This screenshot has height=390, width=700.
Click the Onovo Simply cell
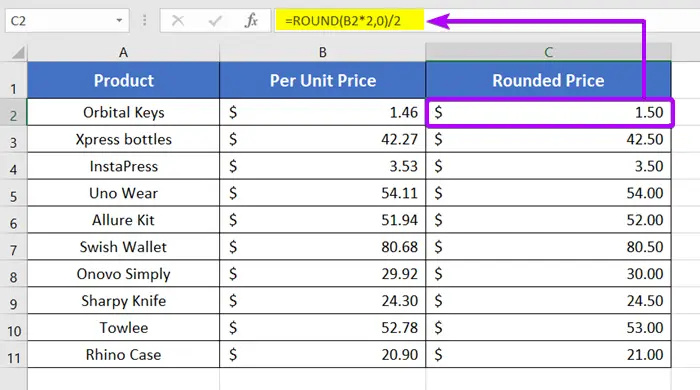click(x=123, y=274)
